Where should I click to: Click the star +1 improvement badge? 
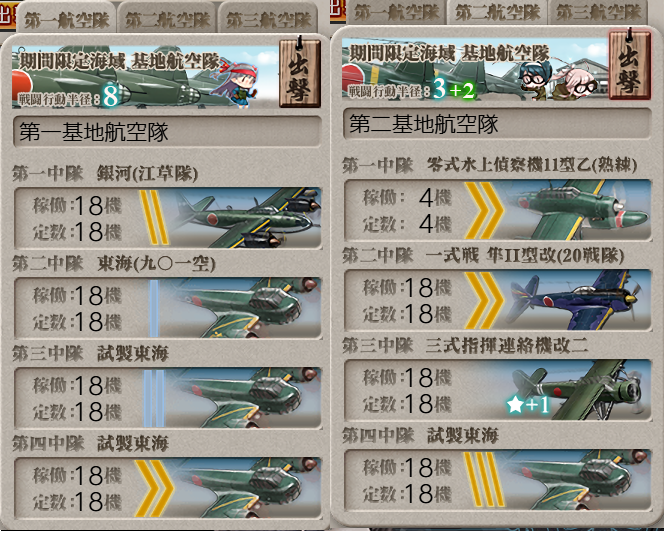click(x=528, y=405)
